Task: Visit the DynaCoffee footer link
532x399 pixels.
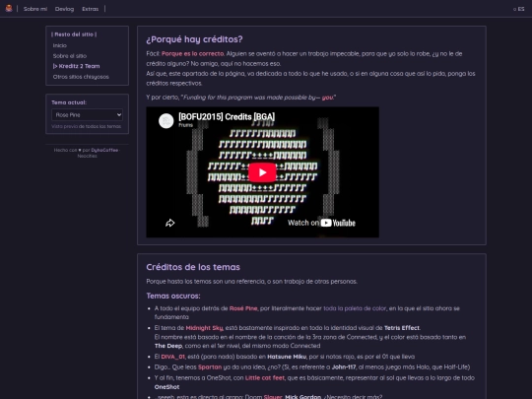Action: click(x=104, y=150)
